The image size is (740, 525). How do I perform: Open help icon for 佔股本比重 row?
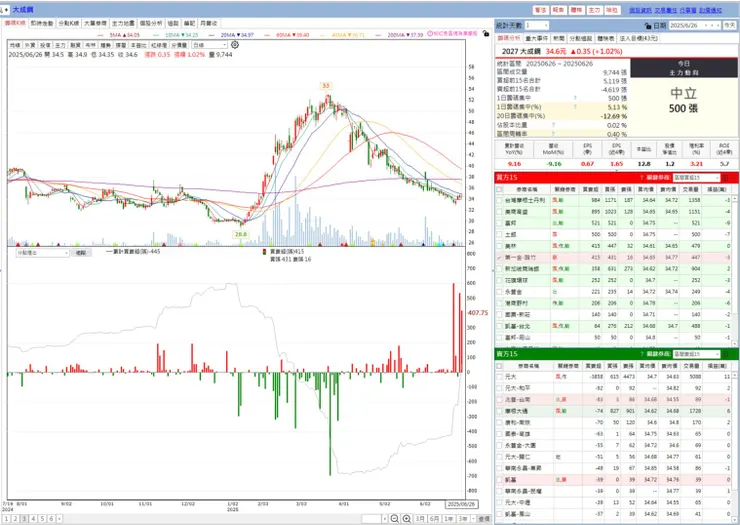pos(554,125)
